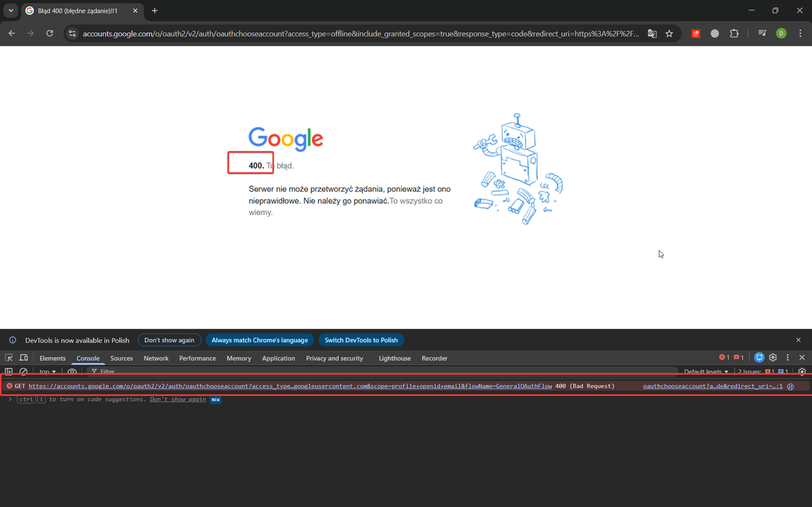Screen dimensions: 812x507
Task: Click 'Don't show again' code suggestions link
Action: [178, 399]
